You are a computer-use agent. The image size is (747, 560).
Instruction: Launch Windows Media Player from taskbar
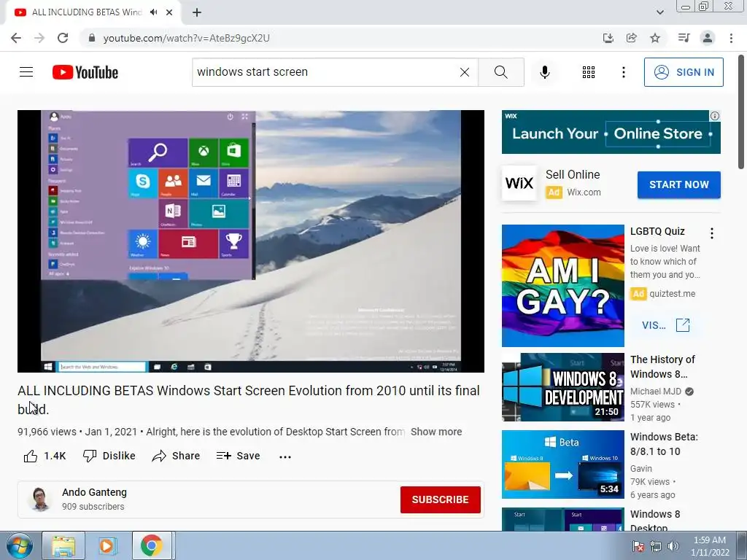107,545
